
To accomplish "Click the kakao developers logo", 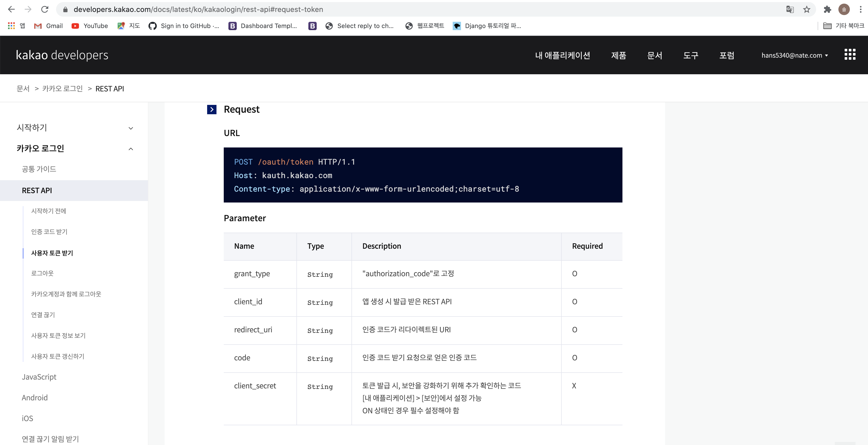I will pyautogui.click(x=62, y=55).
